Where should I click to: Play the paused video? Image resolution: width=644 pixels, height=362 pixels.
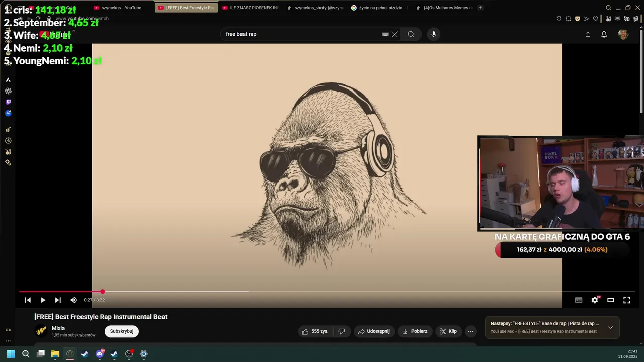(x=43, y=300)
